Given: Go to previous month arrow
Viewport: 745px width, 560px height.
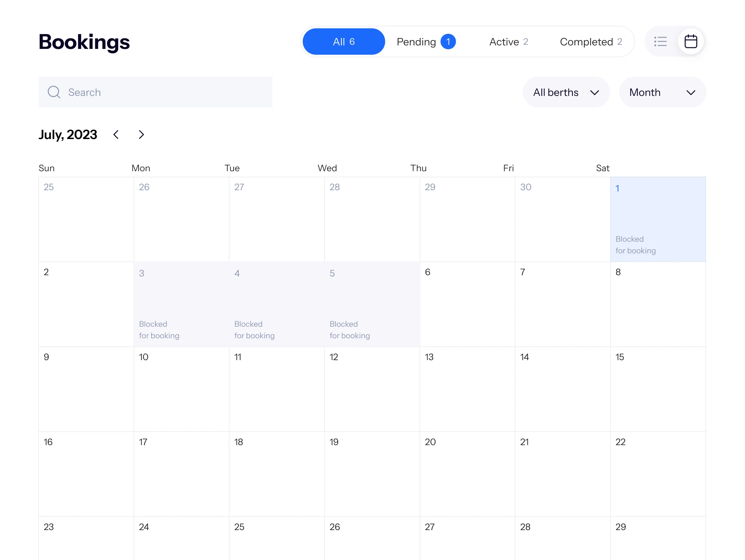Looking at the screenshot, I should tap(116, 135).
